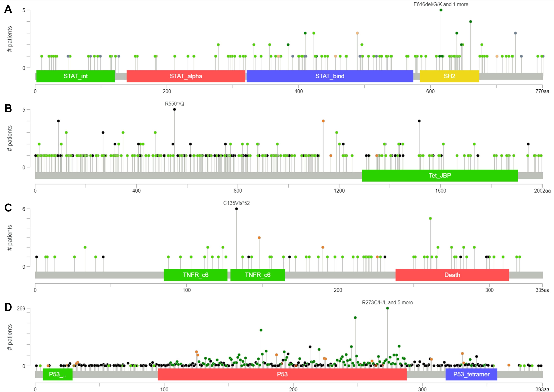Click the 335aa axis end label

[542, 290]
